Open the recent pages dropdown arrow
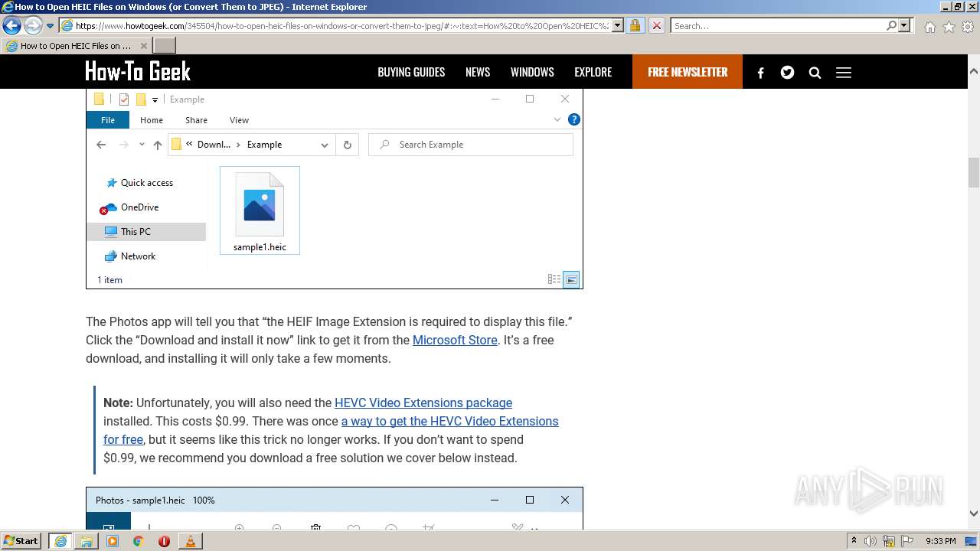The height and width of the screenshot is (551, 980). (x=50, y=26)
